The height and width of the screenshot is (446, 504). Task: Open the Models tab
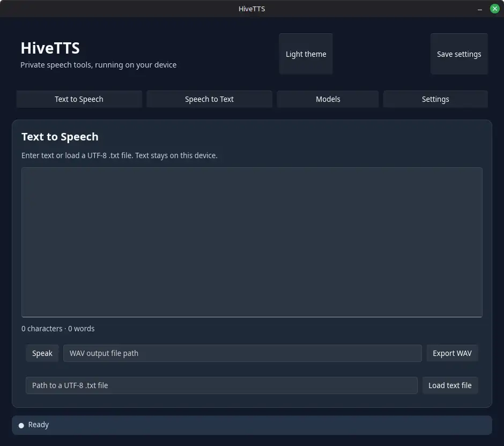(x=328, y=99)
